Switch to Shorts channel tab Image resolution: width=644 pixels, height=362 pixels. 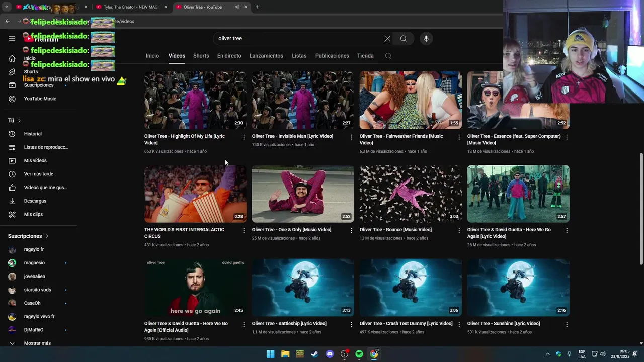[201, 56]
